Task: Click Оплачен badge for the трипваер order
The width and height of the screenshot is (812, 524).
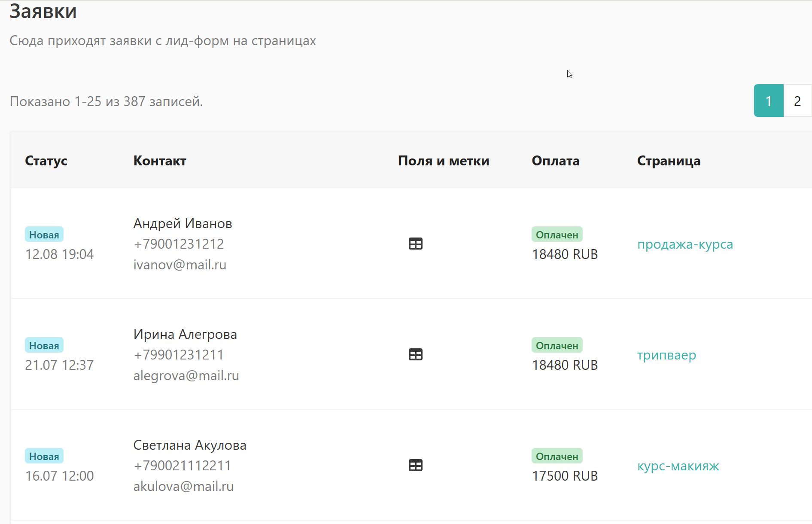Action: [557, 345]
